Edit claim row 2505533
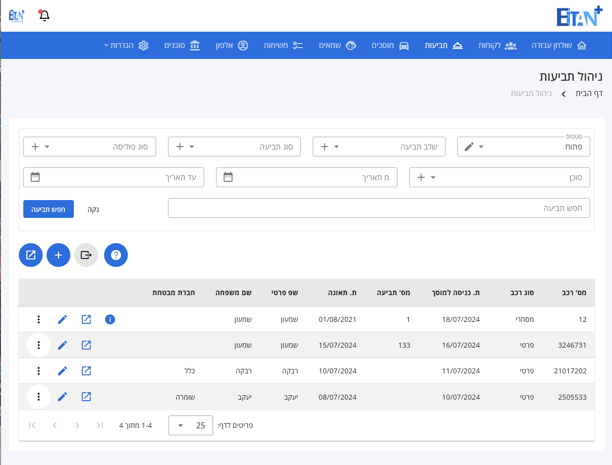612x465 pixels. (62, 397)
